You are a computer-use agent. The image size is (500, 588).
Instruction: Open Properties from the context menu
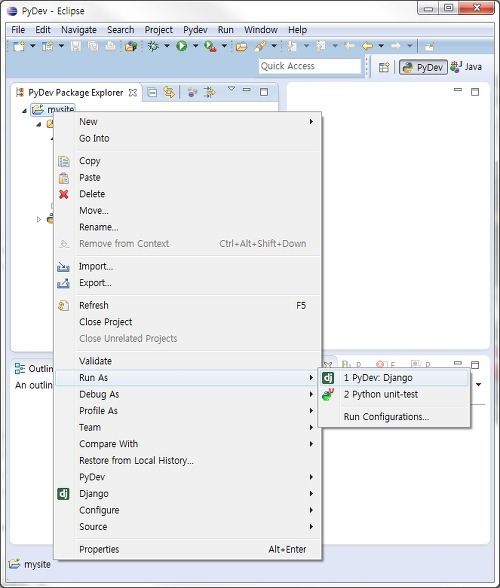[188, 549]
